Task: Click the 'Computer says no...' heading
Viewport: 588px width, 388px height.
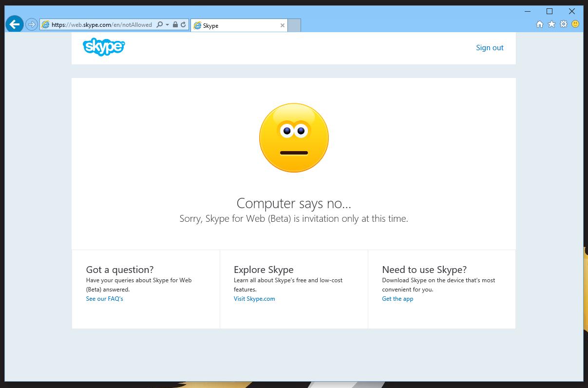Action: click(294, 203)
